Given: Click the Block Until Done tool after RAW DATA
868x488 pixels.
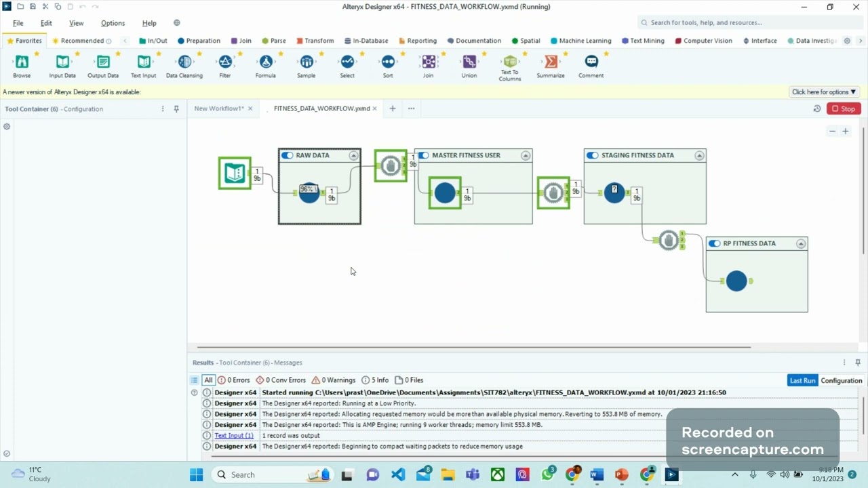Looking at the screenshot, I should tap(391, 166).
